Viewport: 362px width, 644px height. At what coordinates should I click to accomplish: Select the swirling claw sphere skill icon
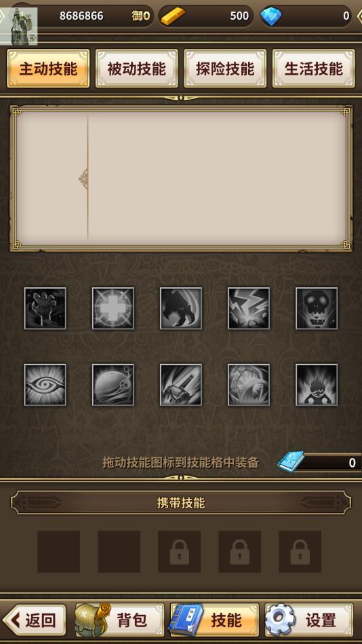coord(249,385)
